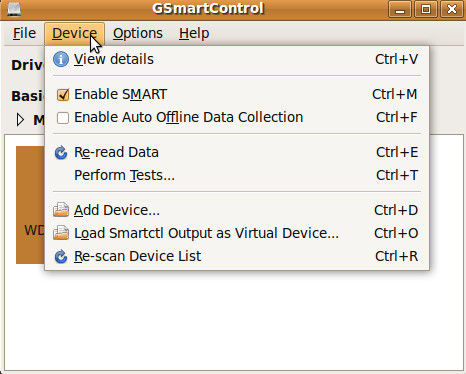Click the folder icon for Load Smartctl Output
The width and height of the screenshot is (466, 374).
tap(61, 233)
